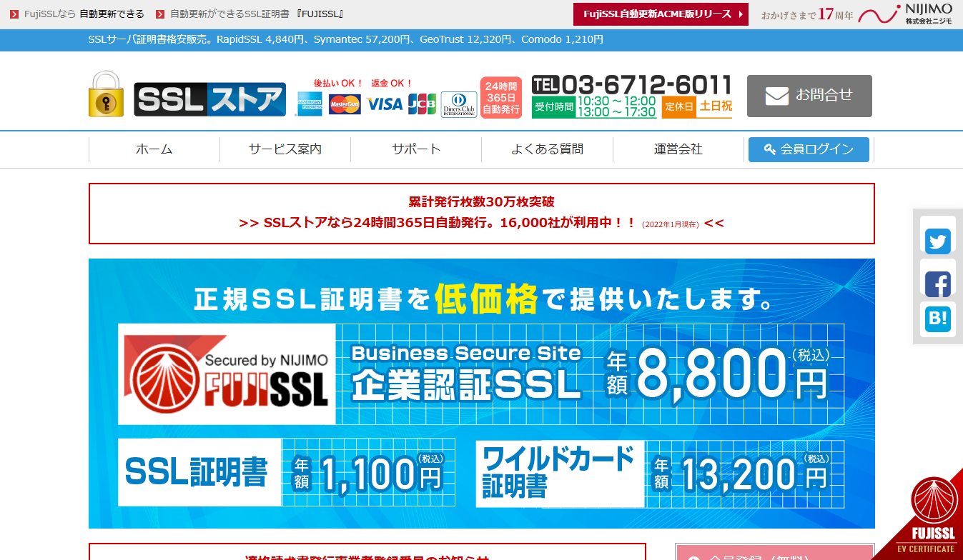Viewport: 963px width, 560px height.
Task: Click the おかげさまで17周年 text
Action: (807, 14)
